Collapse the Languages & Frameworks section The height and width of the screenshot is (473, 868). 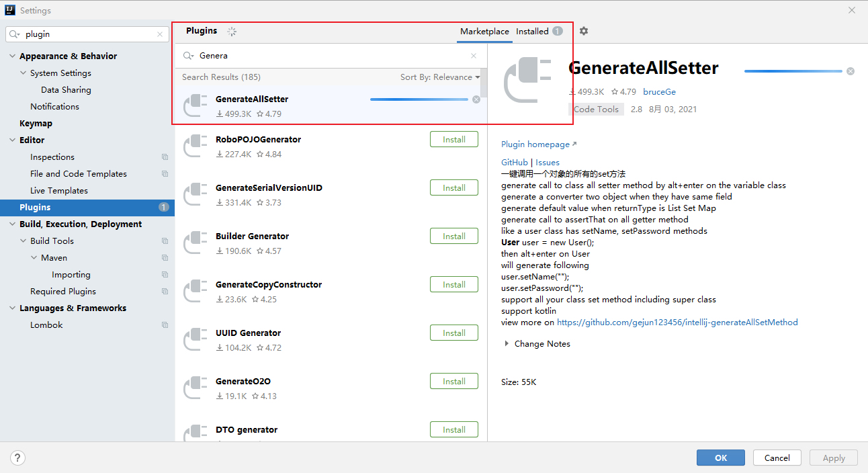tap(12, 308)
